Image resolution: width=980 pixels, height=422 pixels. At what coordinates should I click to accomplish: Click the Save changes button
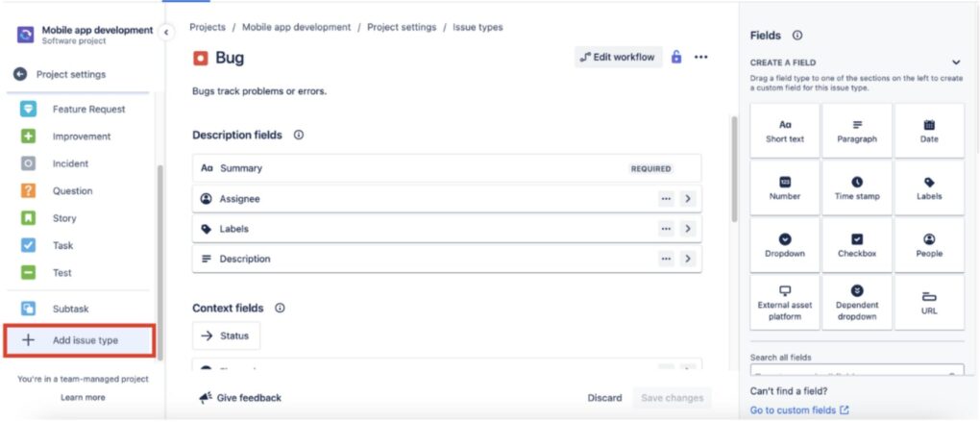point(672,398)
